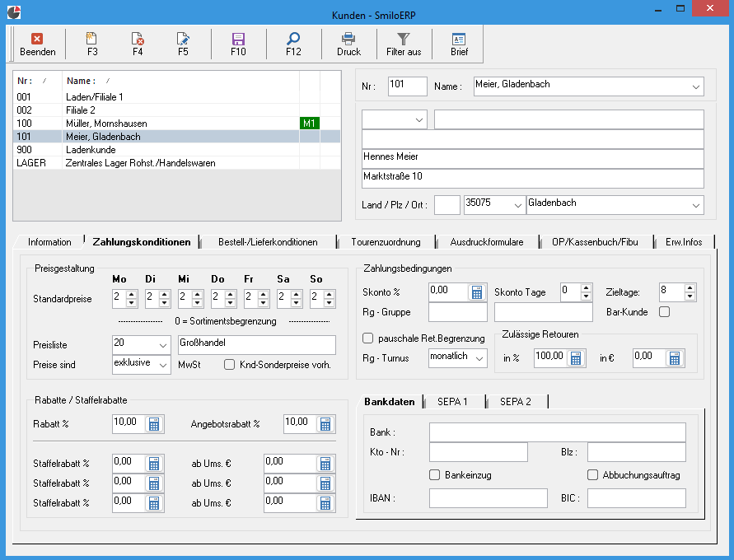
Task: Toggle pauschale Ret.Begrenzung checkbox
Action: pyautogui.click(x=368, y=338)
